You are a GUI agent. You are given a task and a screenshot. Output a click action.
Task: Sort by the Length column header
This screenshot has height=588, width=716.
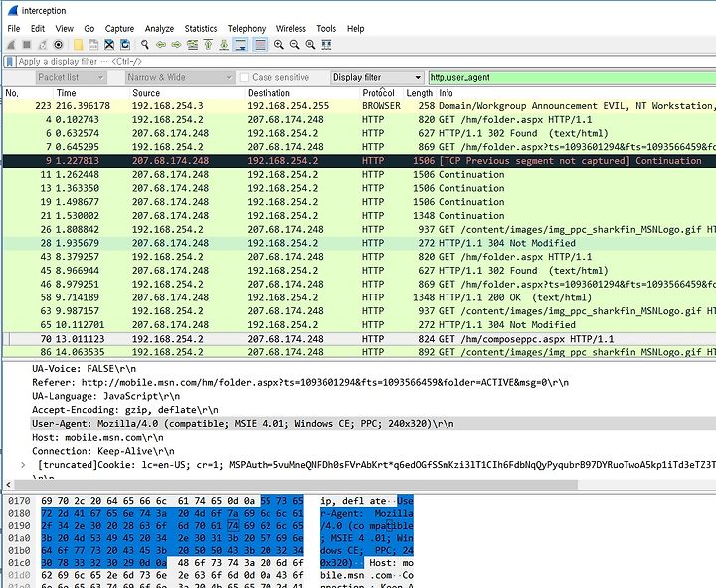420,93
